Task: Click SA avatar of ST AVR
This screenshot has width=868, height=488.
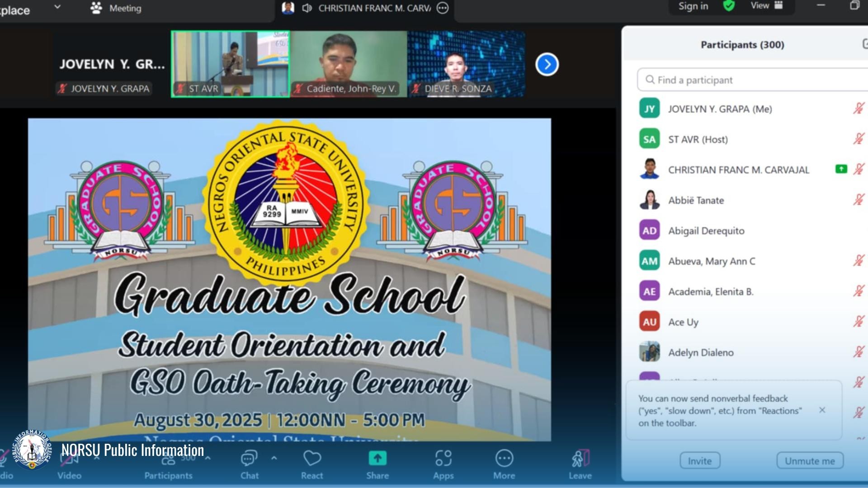Action: (x=650, y=139)
